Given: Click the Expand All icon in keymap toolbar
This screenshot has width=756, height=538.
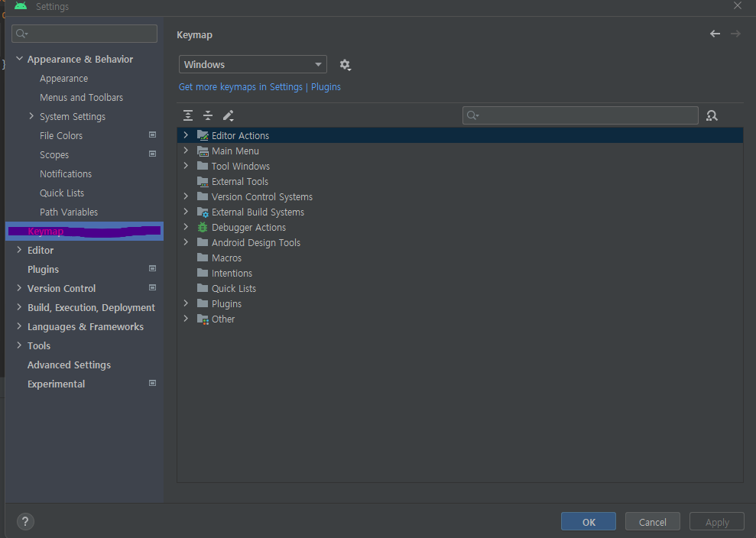Looking at the screenshot, I should [x=188, y=115].
